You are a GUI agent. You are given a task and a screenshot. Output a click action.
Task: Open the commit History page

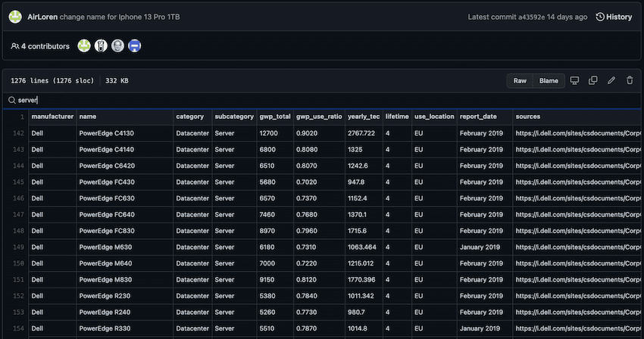(x=614, y=17)
